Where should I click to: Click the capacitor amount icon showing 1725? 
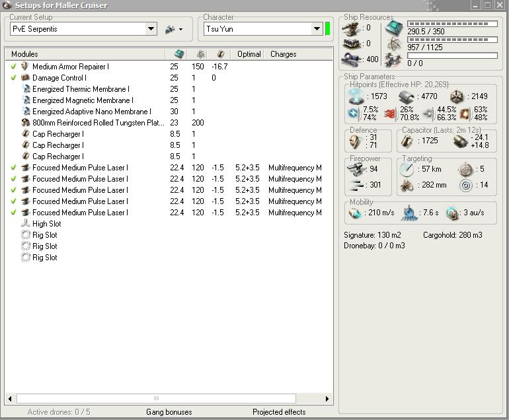point(407,141)
